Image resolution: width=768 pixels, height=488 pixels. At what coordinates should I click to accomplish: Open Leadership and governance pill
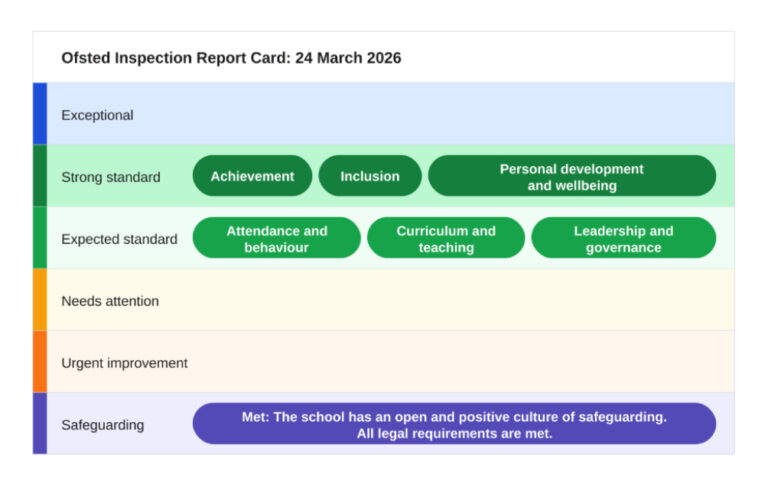(x=624, y=238)
